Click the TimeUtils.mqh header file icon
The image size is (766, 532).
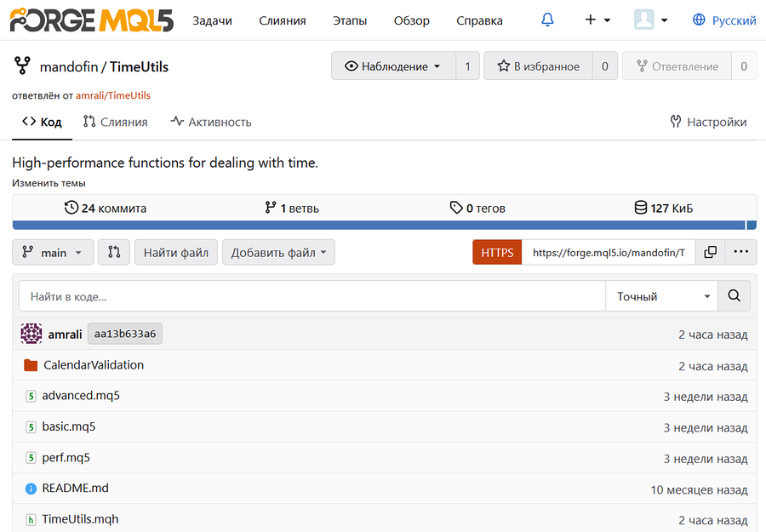(31, 520)
